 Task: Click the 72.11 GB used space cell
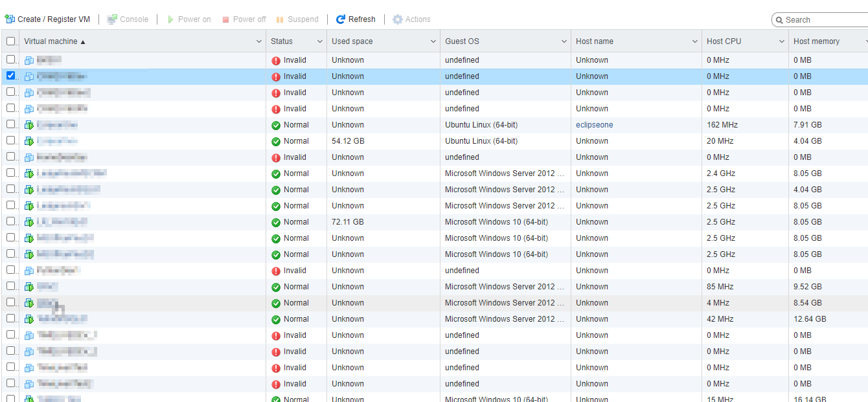[348, 222]
